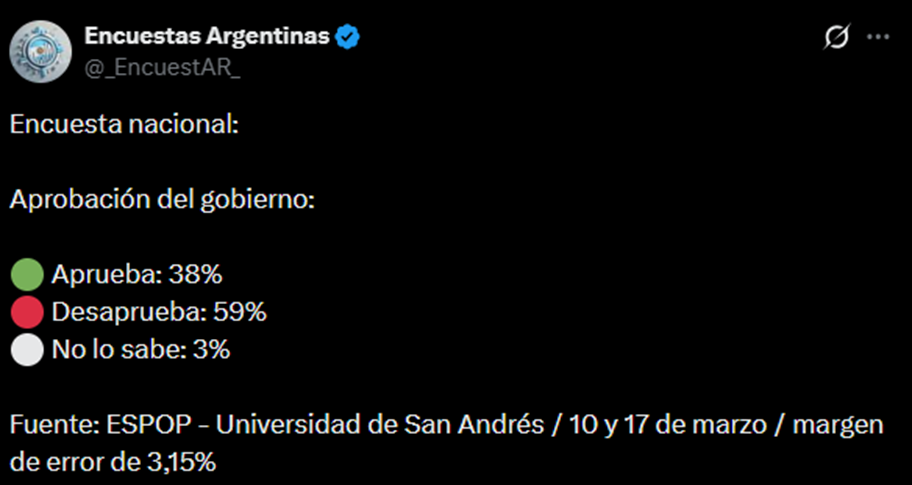
Task: Click the "No lo sabe: 3%" line
Action: (x=140, y=350)
